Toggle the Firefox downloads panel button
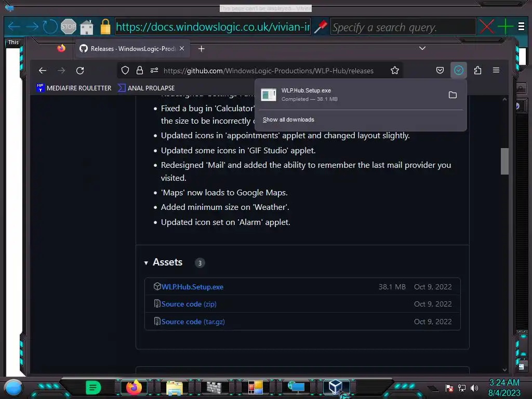This screenshot has width=532, height=399. pos(459,70)
